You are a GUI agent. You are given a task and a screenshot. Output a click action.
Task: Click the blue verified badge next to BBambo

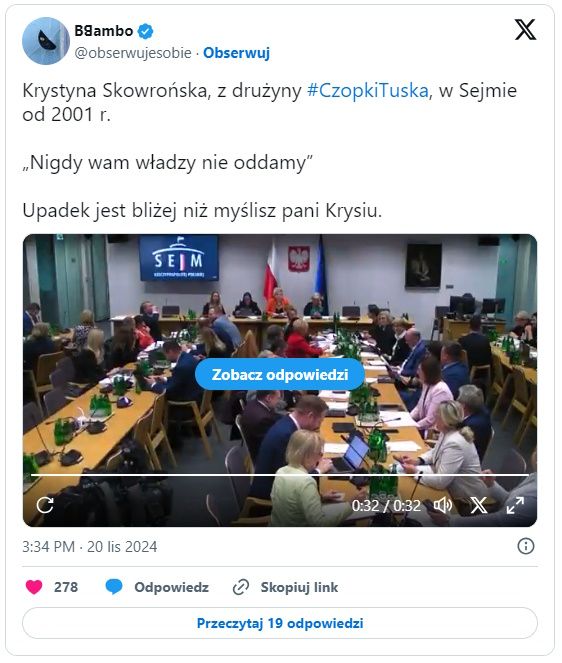[x=146, y=31]
